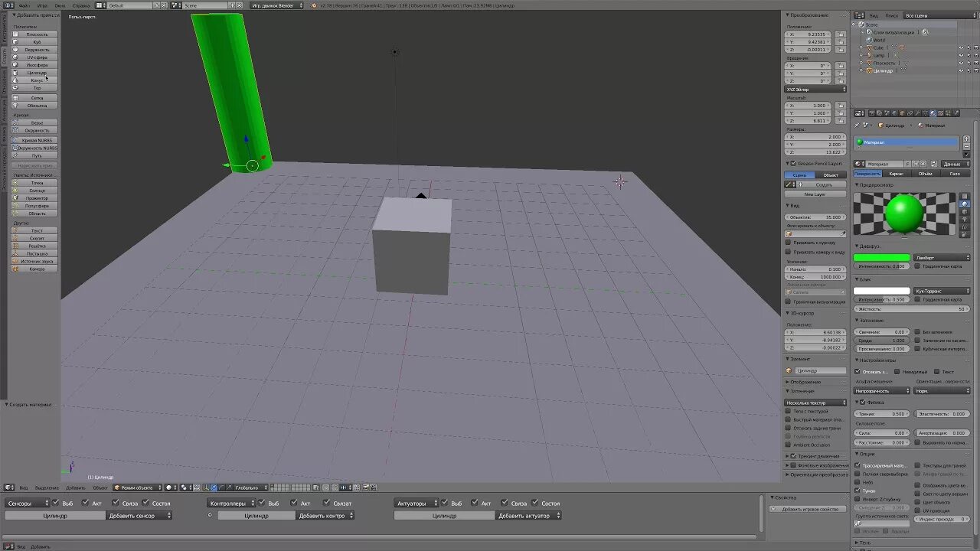Switch to Объект grease pencil source

pyautogui.click(x=831, y=175)
